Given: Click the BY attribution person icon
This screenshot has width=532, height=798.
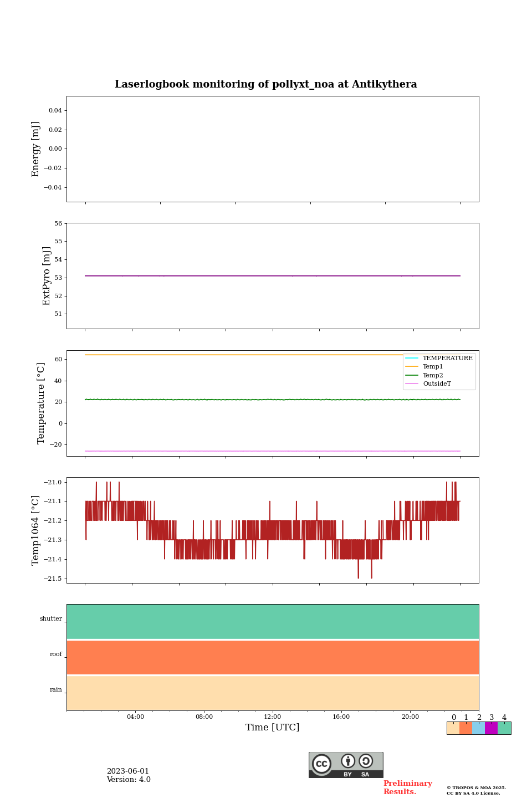Looking at the screenshot, I should (348, 761).
